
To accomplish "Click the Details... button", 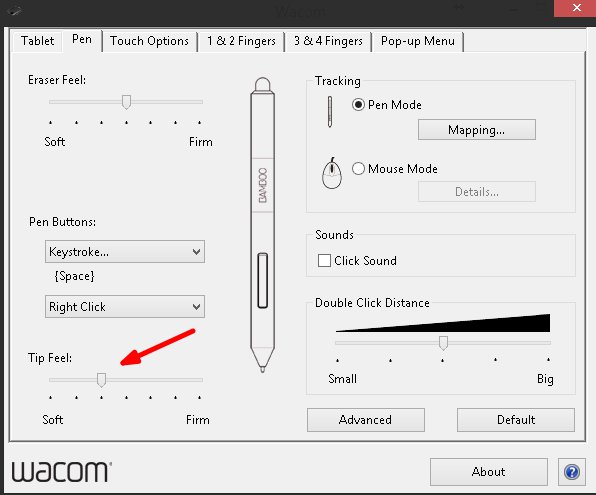I will (477, 192).
